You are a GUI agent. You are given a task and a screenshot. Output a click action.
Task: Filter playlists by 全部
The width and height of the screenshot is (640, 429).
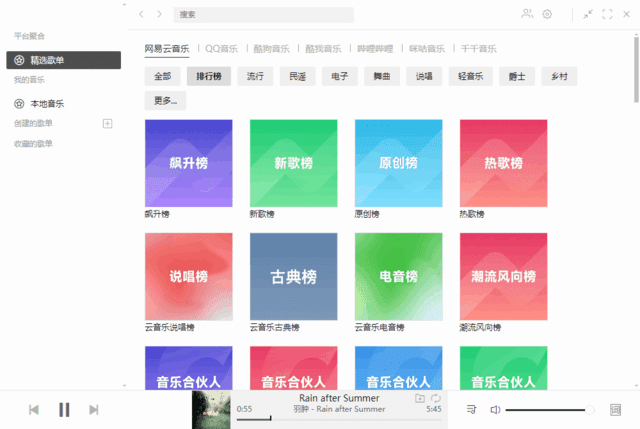[162, 76]
